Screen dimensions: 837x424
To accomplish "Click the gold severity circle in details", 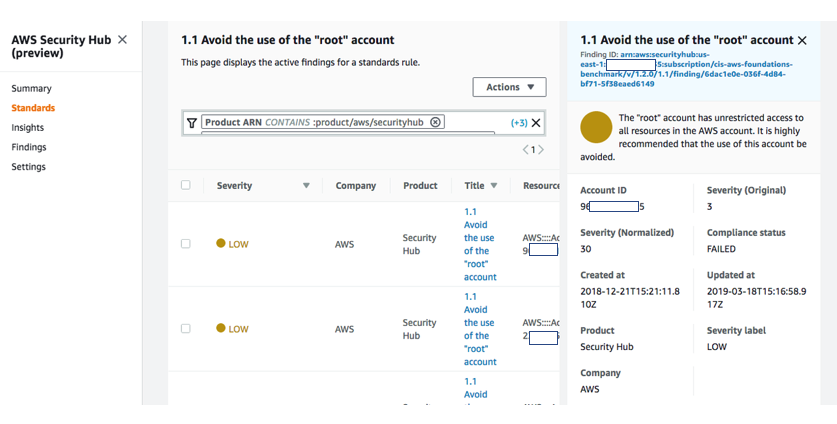I will pos(596,127).
